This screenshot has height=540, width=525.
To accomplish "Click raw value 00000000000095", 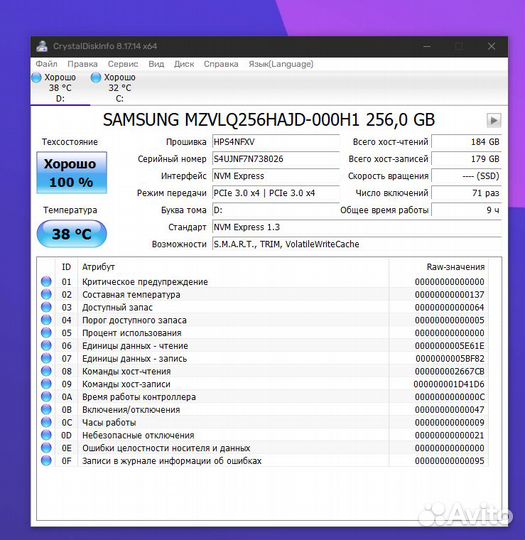I will tap(450, 461).
